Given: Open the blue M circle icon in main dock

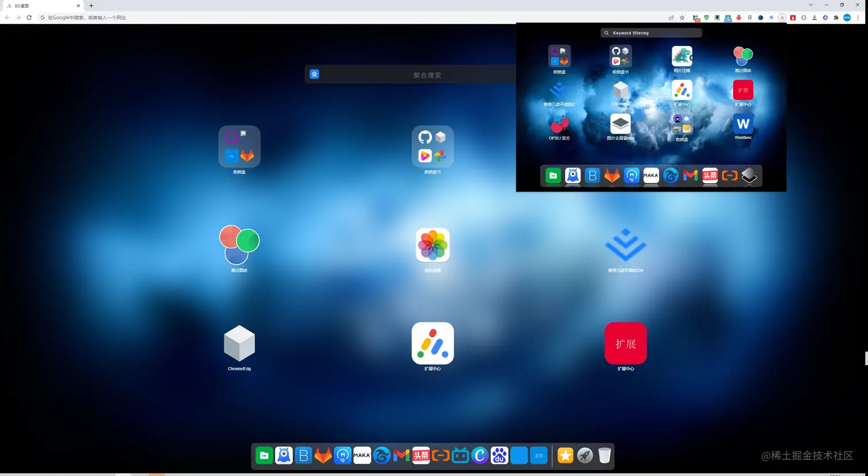Looking at the screenshot, I should [343, 455].
